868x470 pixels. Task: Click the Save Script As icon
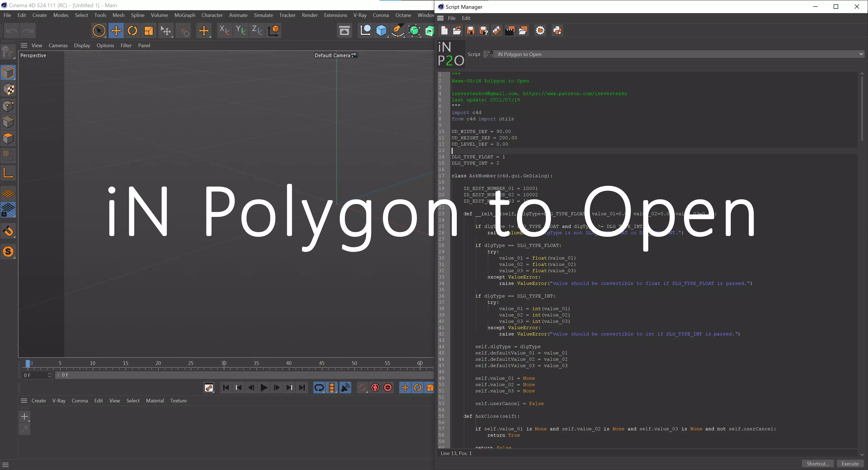click(484, 31)
